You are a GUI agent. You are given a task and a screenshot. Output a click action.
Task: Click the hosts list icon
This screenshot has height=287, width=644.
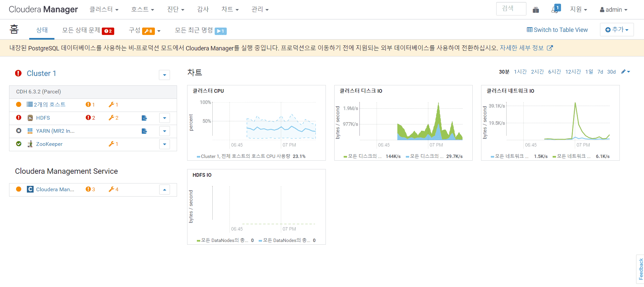pos(30,105)
